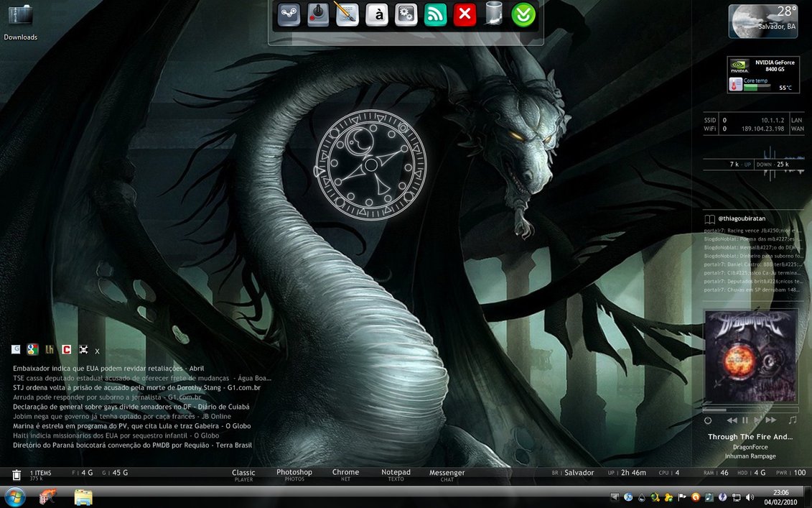Open the orange creature taskbar icon
Screen dimensions: 812x508
tap(48, 498)
